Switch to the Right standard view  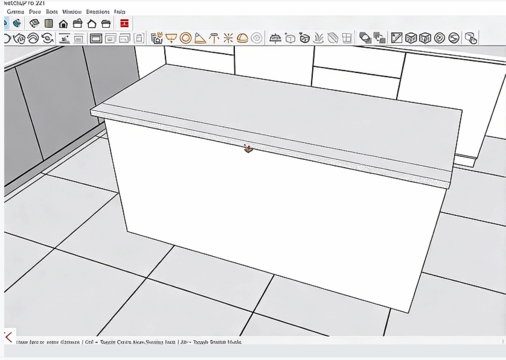78,24
